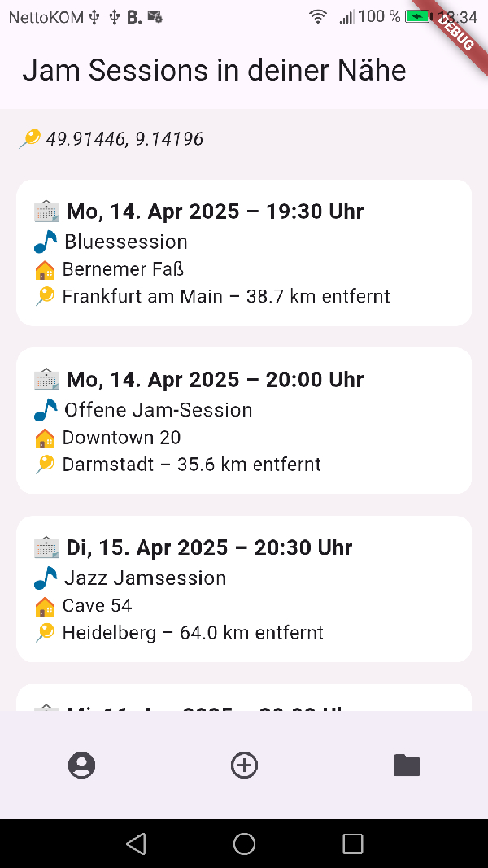Tap the music note beside Bluessession

pyautogui.click(x=46, y=242)
